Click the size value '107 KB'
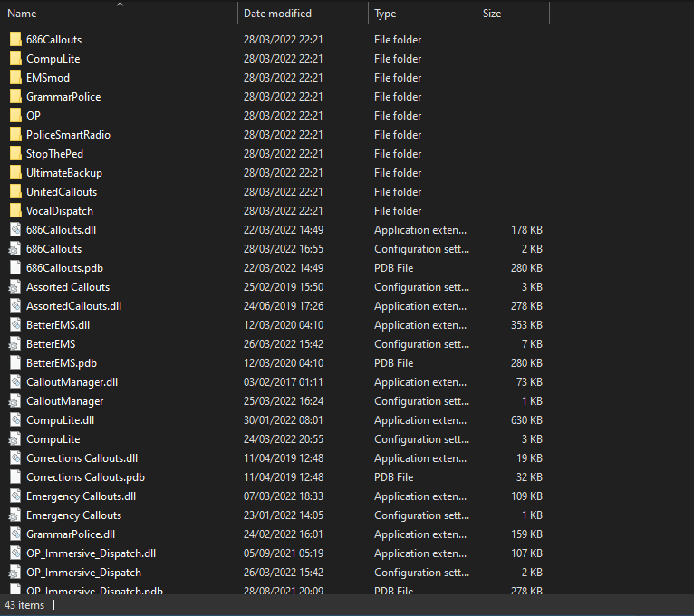 pyautogui.click(x=526, y=553)
